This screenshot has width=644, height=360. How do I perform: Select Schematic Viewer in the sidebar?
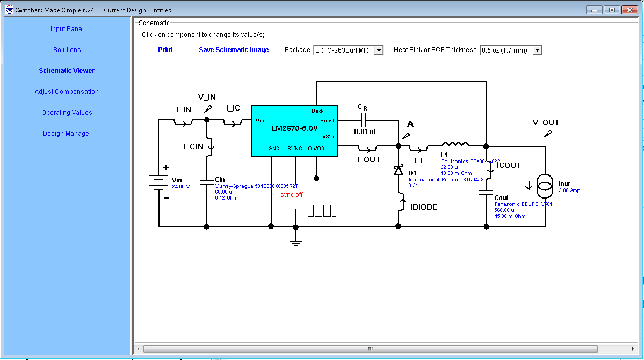67,70
